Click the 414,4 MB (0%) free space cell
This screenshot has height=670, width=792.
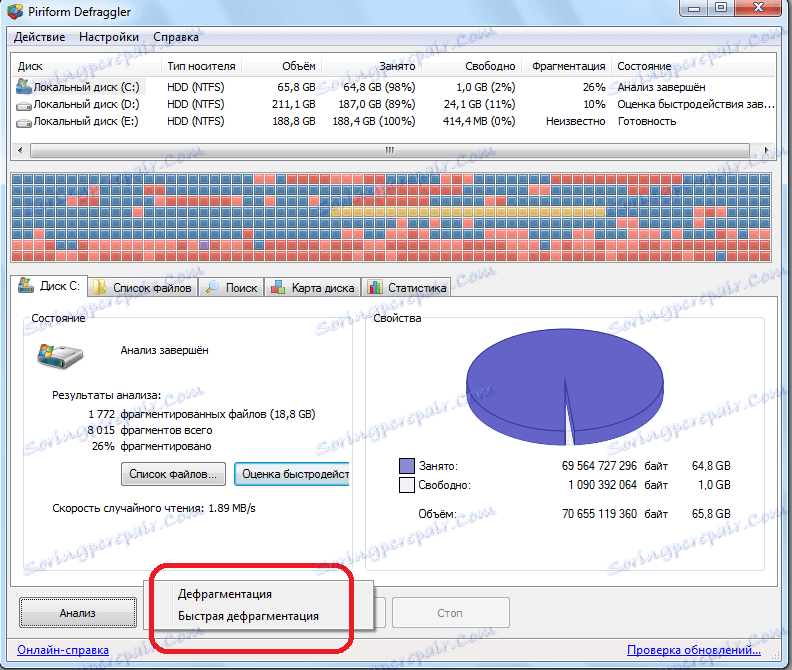[x=479, y=121]
